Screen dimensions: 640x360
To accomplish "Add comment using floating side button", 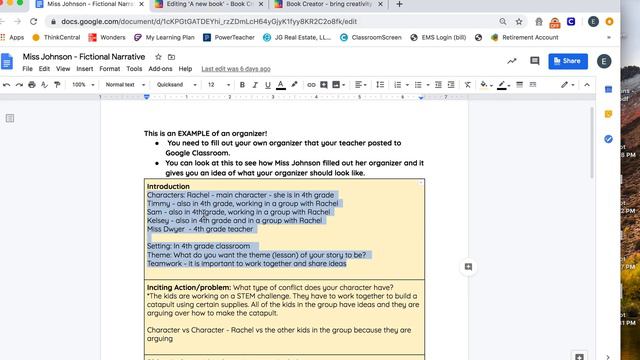I will pyautogui.click(x=468, y=267).
